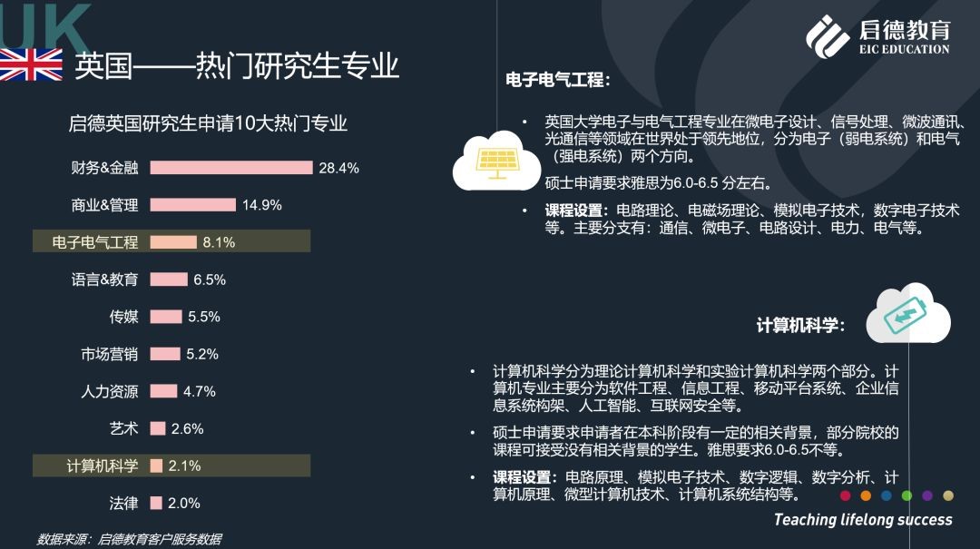Click the EIC Education logo
Image resolution: width=980 pixels, height=549 pixels.
pyautogui.click(x=877, y=36)
